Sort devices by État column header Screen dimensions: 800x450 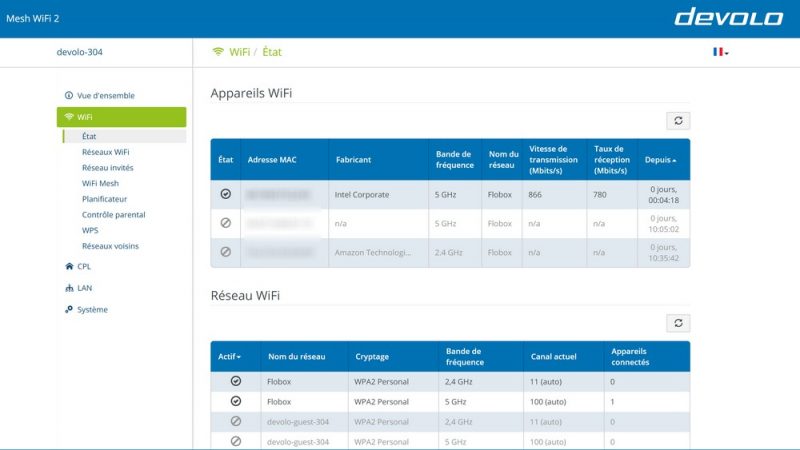226,160
